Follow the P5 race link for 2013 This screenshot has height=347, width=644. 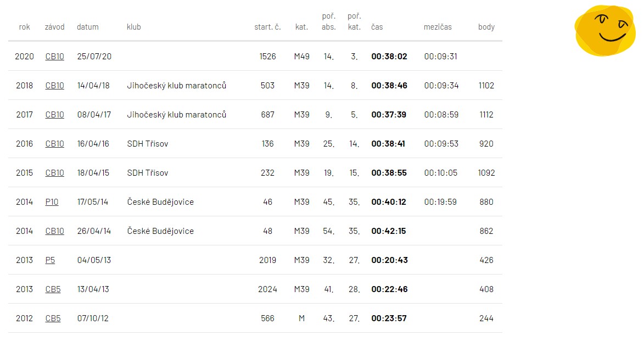pos(50,260)
